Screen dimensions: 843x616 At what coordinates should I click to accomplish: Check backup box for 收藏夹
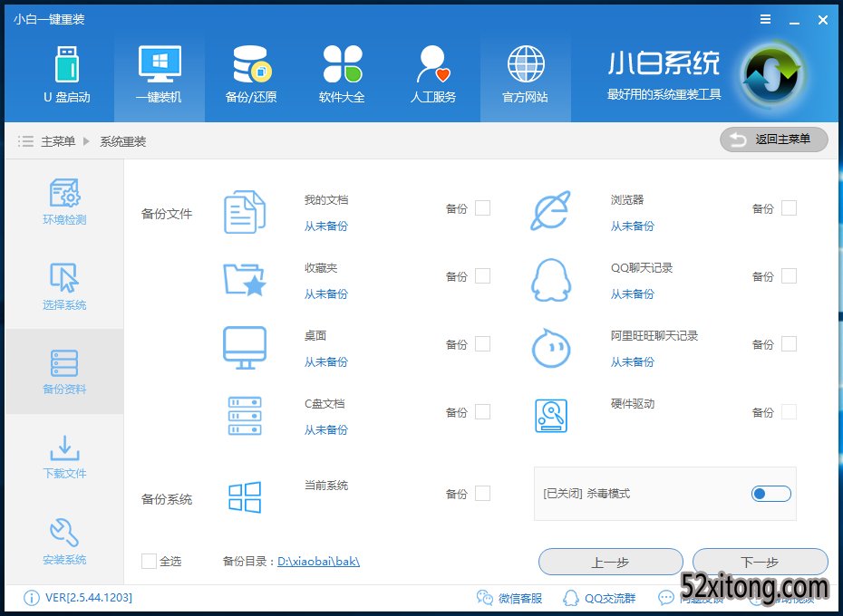483,275
